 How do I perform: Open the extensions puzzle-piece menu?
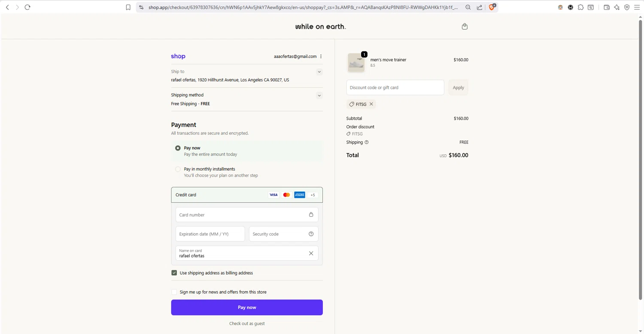[x=580, y=7]
